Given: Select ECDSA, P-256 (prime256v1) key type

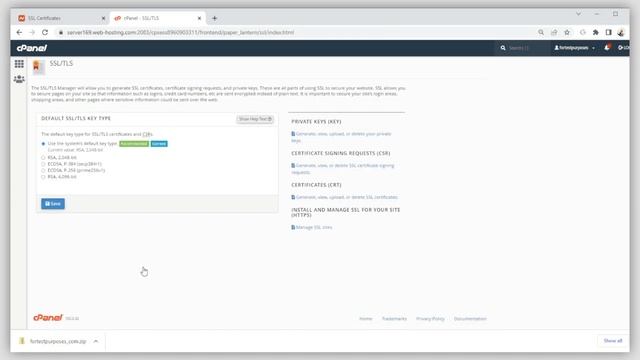Looking at the screenshot, I should [x=43, y=171].
